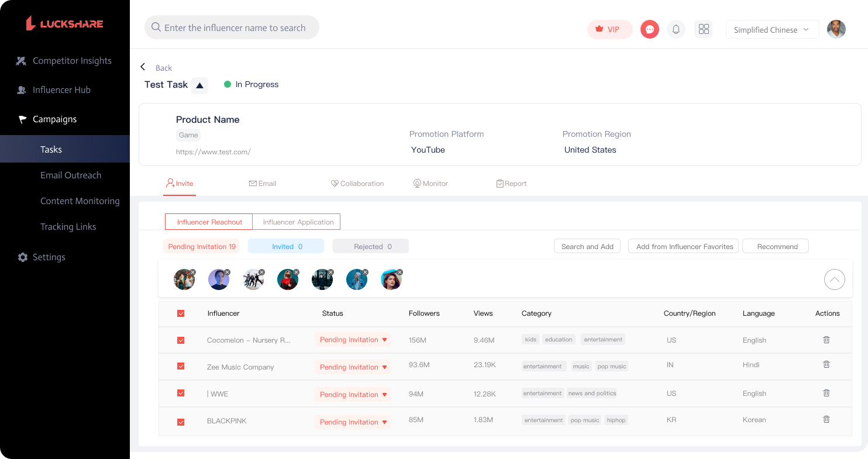Switch to the Collaboration tab
The height and width of the screenshot is (459, 868).
(x=357, y=184)
